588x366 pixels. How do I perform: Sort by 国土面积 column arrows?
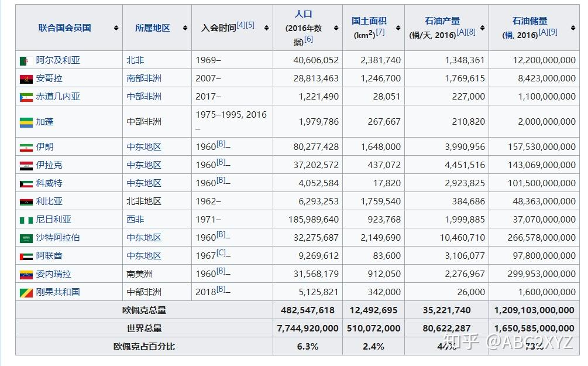point(398,28)
